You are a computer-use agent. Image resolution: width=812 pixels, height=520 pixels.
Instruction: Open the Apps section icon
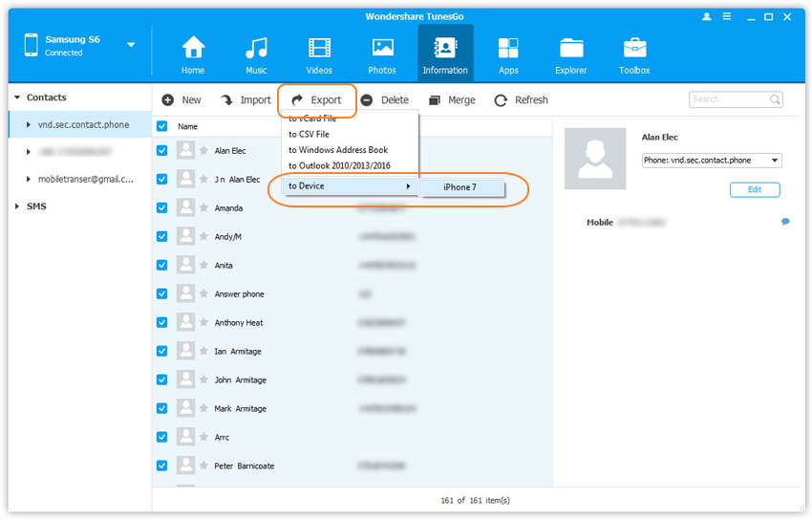coord(508,48)
